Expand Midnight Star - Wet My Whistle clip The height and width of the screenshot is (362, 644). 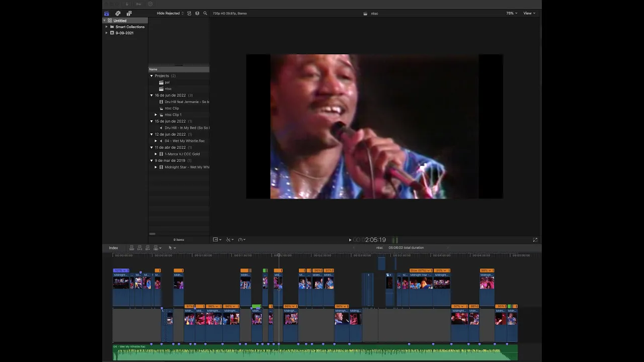[156, 167]
